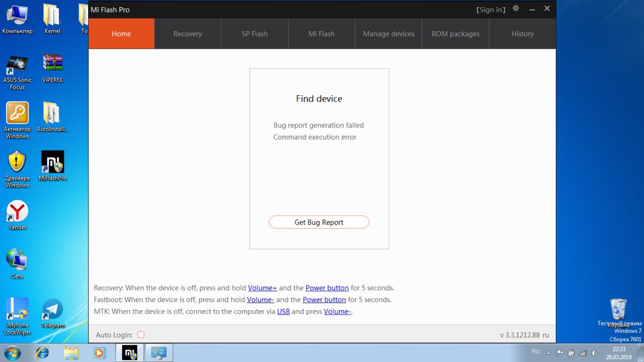Open Manage devices tab

pos(388,34)
